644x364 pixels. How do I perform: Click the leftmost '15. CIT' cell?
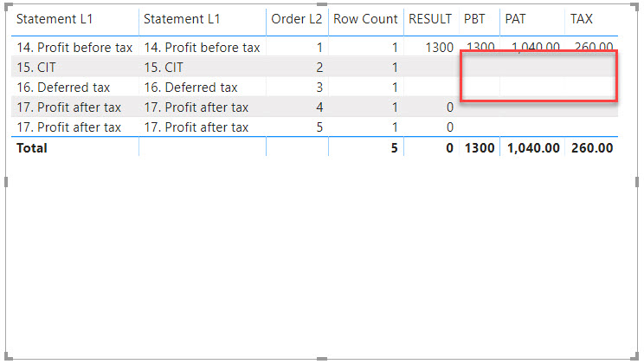pos(36,68)
